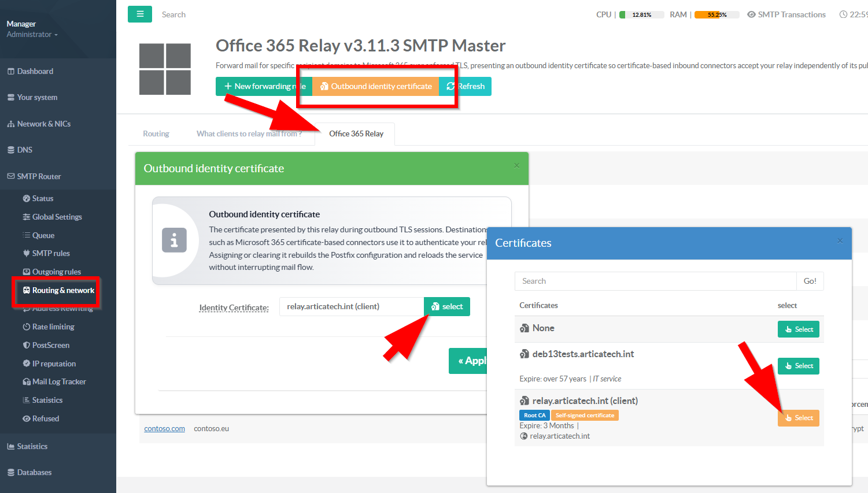
Task: Click the info icon in Outbound identity panel
Action: (174, 240)
